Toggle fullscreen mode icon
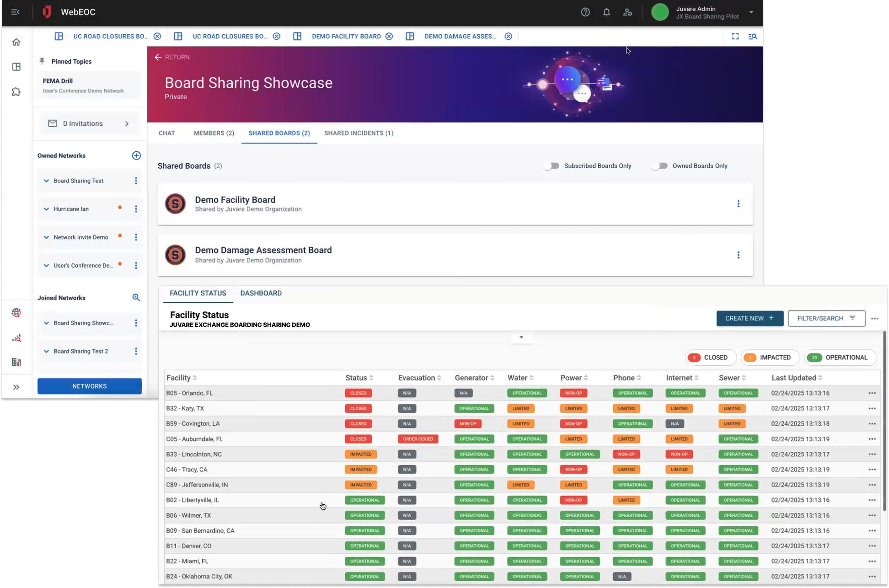Screen dimensions: 889x588 point(735,36)
